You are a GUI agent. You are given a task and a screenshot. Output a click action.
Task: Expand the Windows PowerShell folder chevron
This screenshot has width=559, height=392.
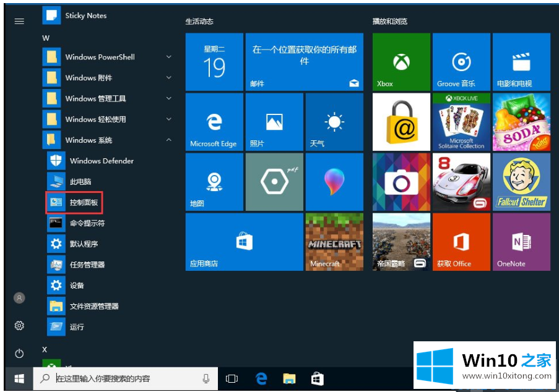169,57
